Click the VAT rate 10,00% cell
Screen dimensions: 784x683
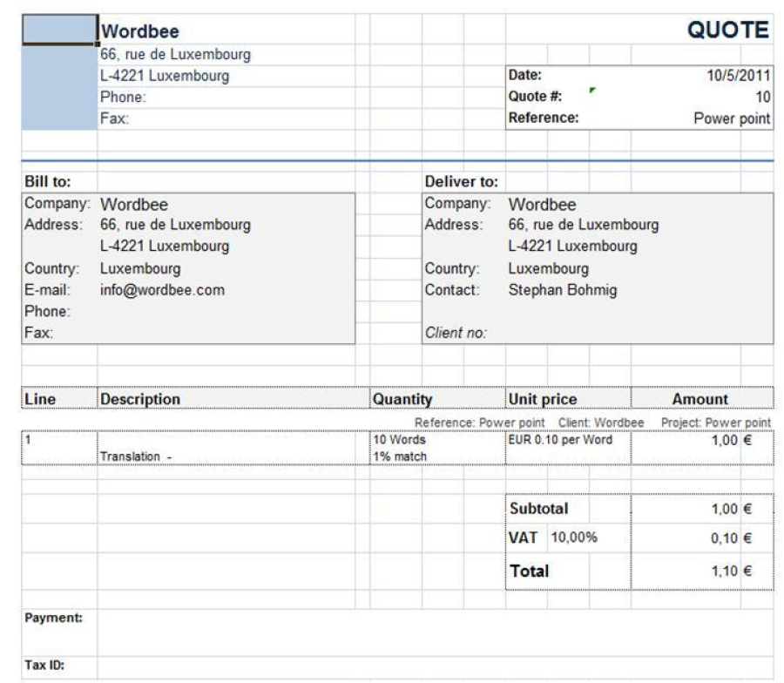click(x=573, y=538)
